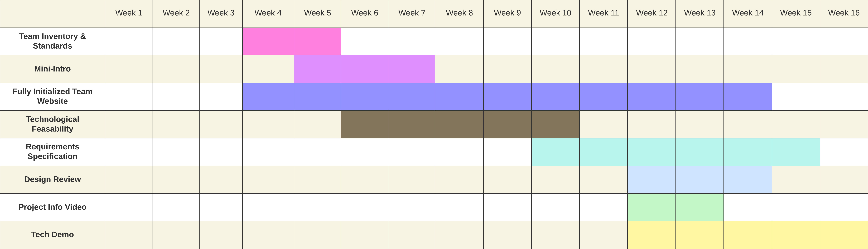
Task: Select the Week 8 header cell
Action: click(459, 14)
